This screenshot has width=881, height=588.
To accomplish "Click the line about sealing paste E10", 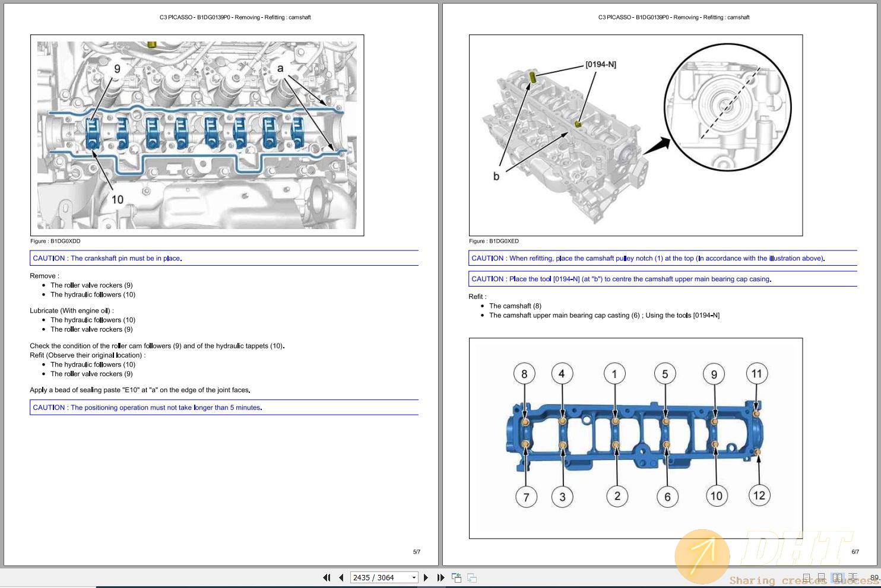I will [x=140, y=390].
